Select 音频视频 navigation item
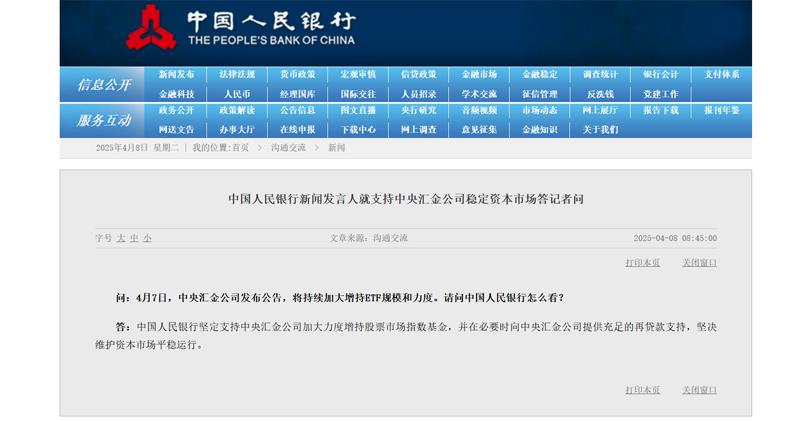This screenshot has width=800, height=421. pyautogui.click(x=479, y=110)
